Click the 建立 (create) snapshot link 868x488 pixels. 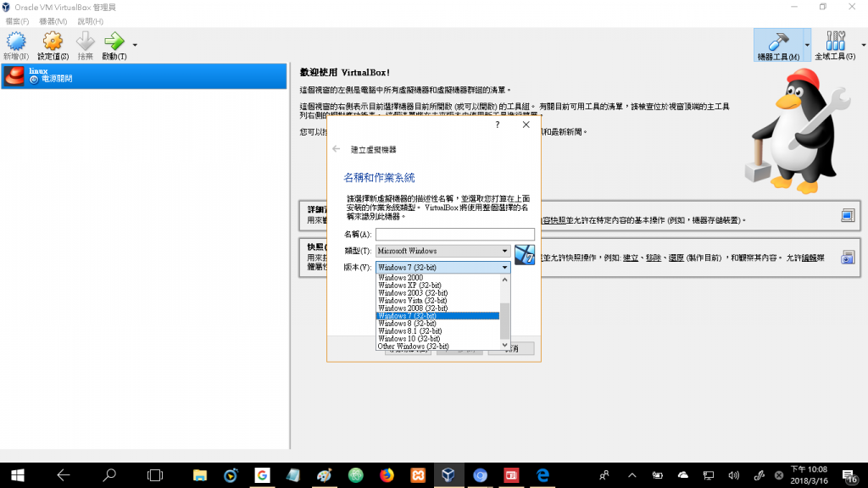[631, 258]
